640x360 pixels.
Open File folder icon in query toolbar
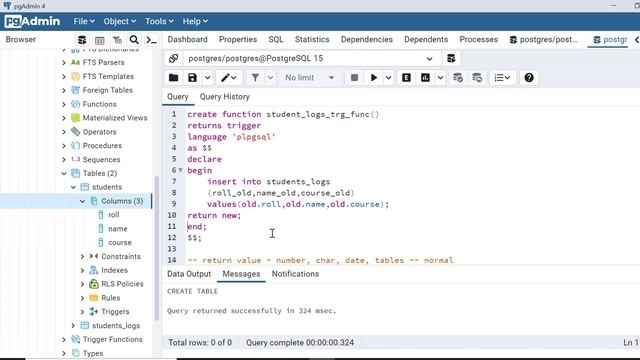173,78
